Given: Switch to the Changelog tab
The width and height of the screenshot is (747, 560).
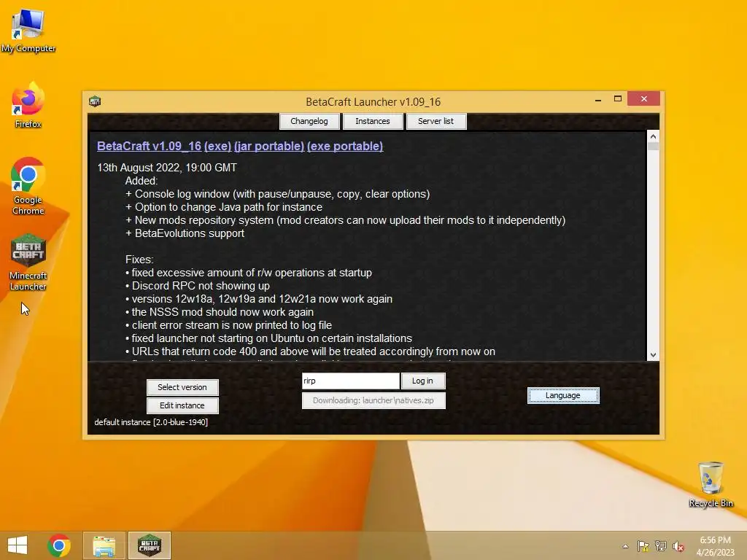Looking at the screenshot, I should coord(309,121).
